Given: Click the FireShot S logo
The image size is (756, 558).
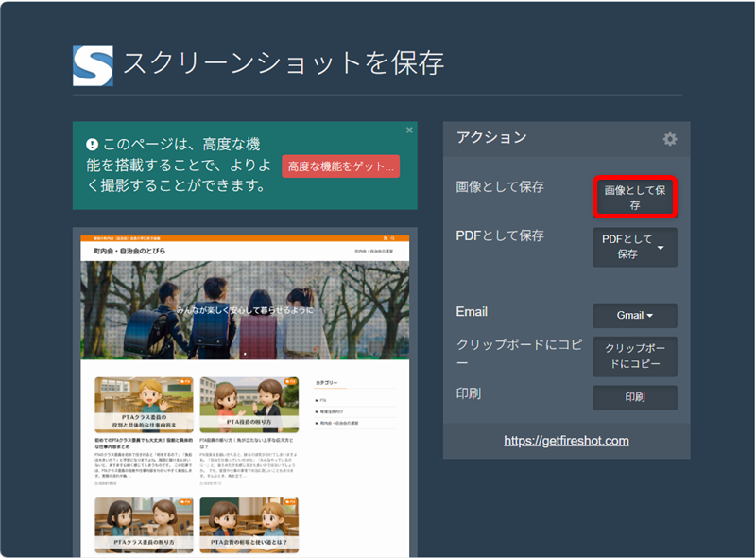Looking at the screenshot, I should coord(93,65).
